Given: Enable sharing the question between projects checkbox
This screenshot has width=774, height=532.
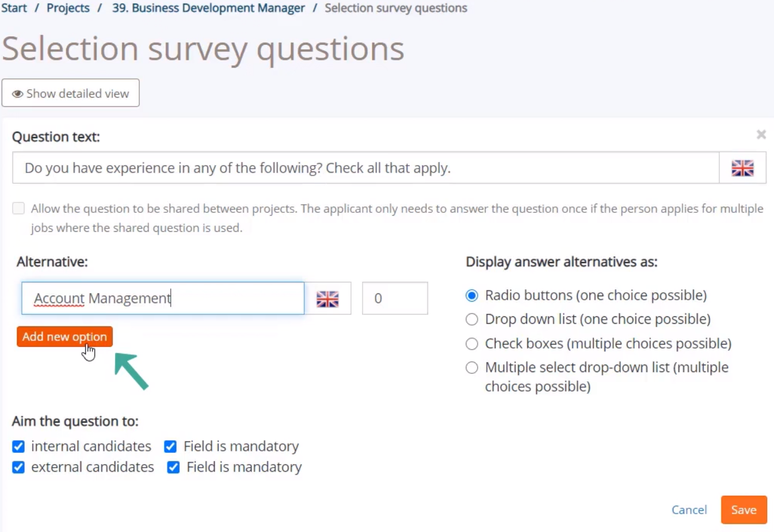Looking at the screenshot, I should [18, 208].
